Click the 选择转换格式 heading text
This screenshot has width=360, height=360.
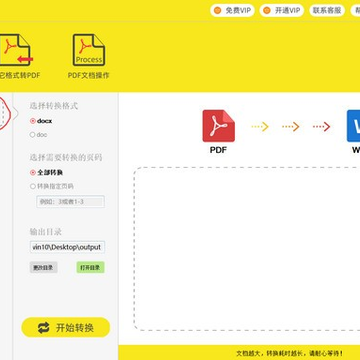[54, 106]
